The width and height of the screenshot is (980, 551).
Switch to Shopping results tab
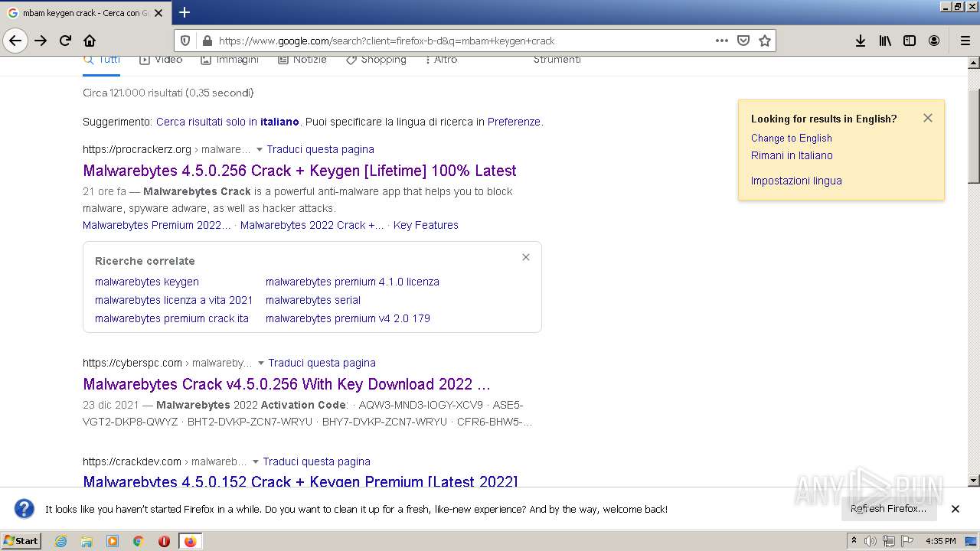point(376,60)
